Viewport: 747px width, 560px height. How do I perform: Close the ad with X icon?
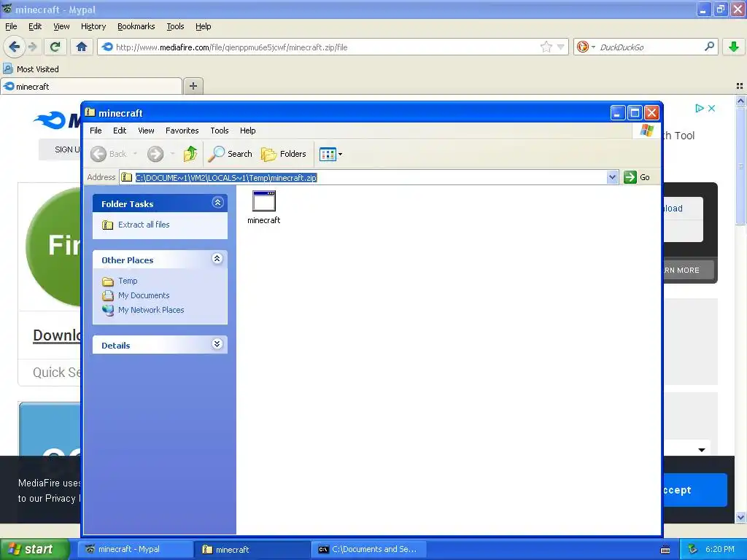712,109
